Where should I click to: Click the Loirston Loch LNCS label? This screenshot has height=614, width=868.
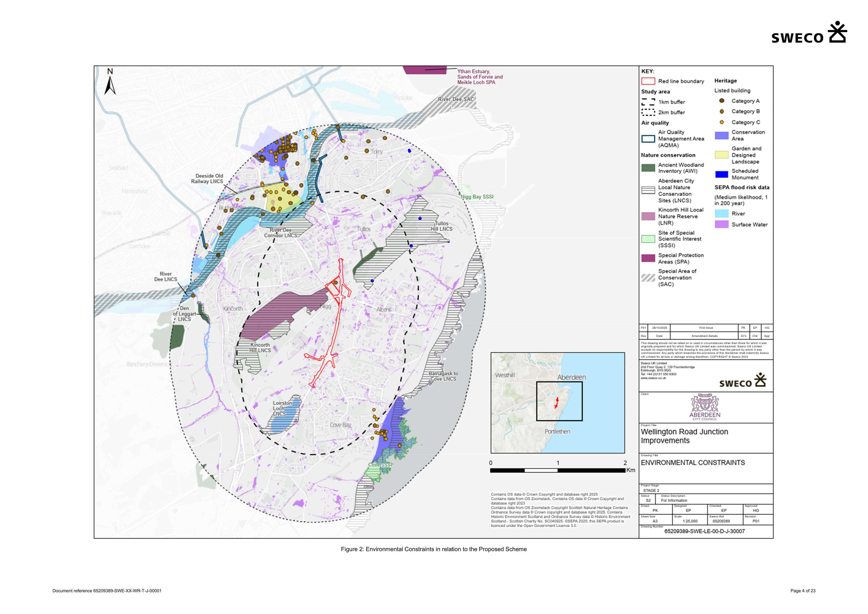[282, 408]
